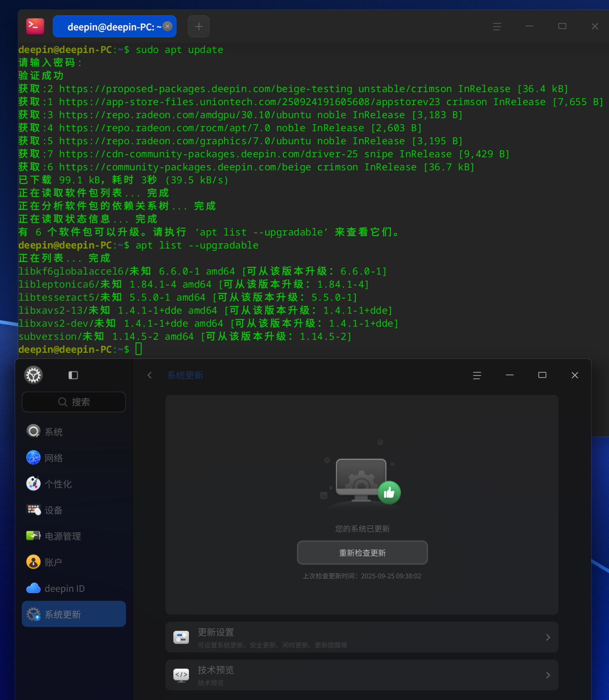The height and width of the screenshot is (700, 609).
Task: Expand 技术预览 row chevron
Action: coord(548,675)
